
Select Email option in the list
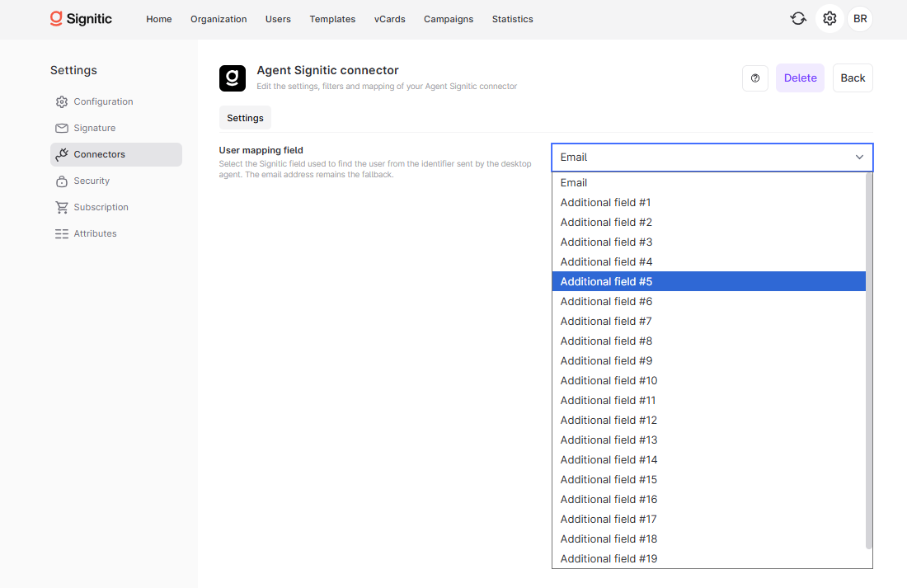coord(708,183)
